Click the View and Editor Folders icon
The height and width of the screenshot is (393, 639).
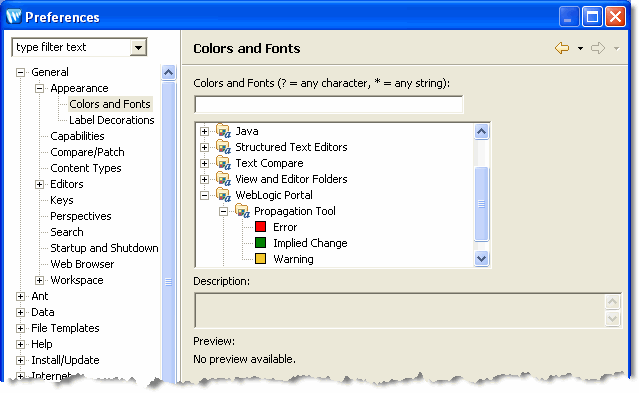click(x=223, y=179)
